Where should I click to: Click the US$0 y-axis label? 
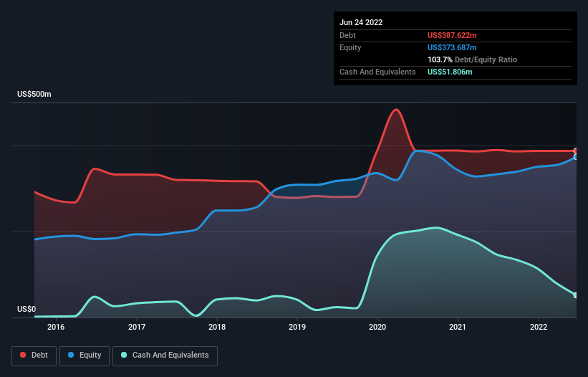pyautogui.click(x=26, y=309)
